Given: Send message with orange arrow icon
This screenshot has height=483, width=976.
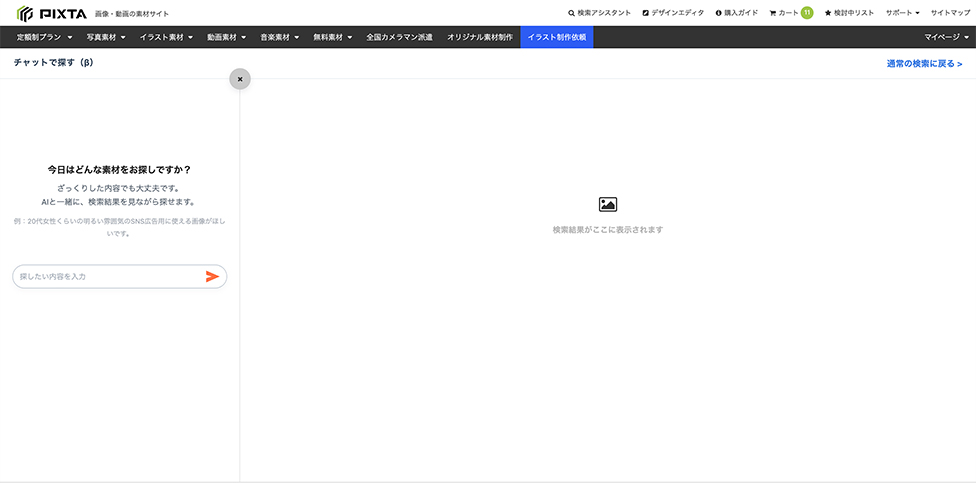Looking at the screenshot, I should [x=212, y=276].
